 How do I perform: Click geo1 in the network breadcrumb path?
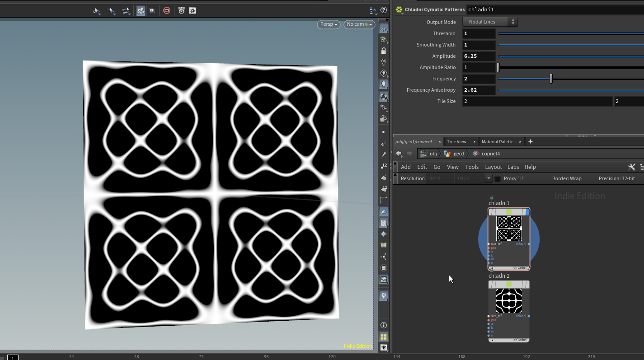[459, 154]
